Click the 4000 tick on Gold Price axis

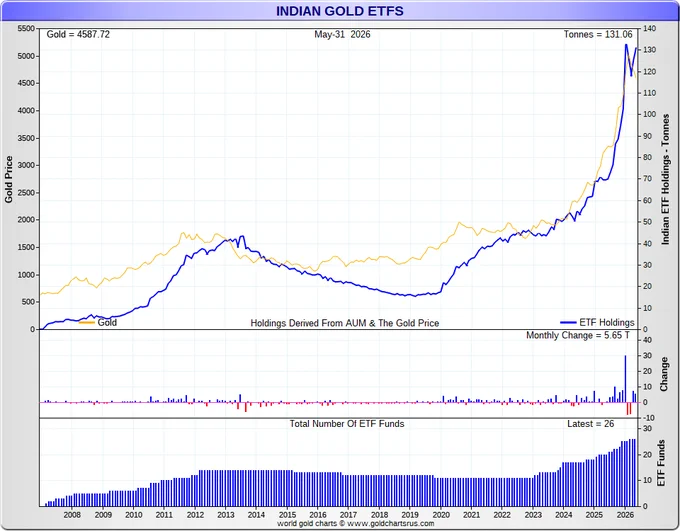[26, 111]
